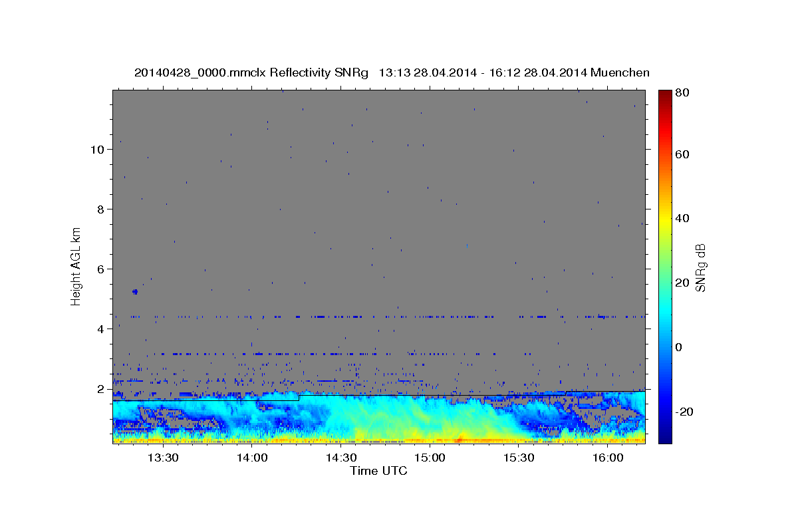This screenshot has height=532, width=798.
Task: Click the height tick label 8
Action: [100, 209]
